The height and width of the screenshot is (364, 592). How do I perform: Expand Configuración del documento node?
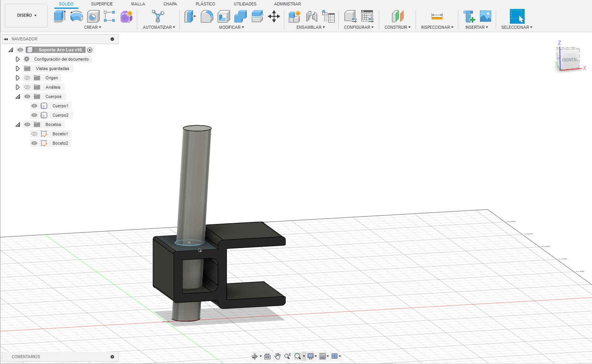[x=18, y=59]
